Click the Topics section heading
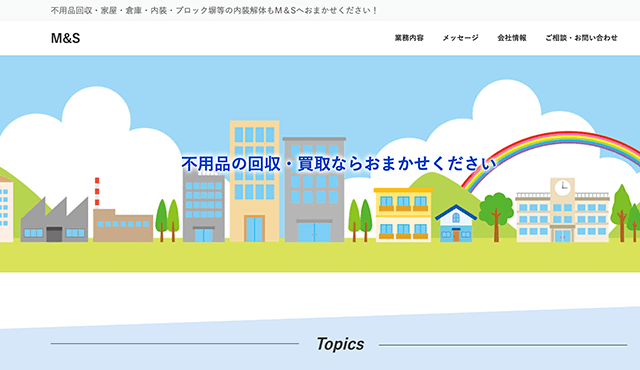Image resolution: width=640 pixels, height=370 pixels. pos(340,344)
